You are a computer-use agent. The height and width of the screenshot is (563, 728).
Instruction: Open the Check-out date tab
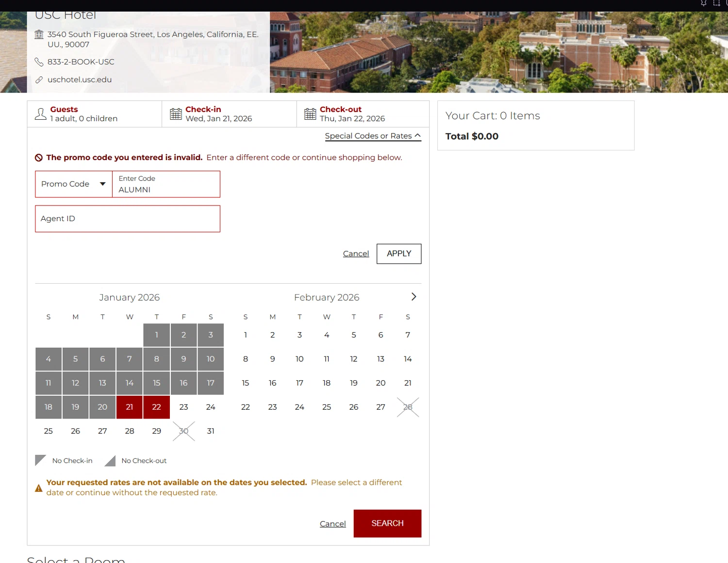tap(363, 114)
